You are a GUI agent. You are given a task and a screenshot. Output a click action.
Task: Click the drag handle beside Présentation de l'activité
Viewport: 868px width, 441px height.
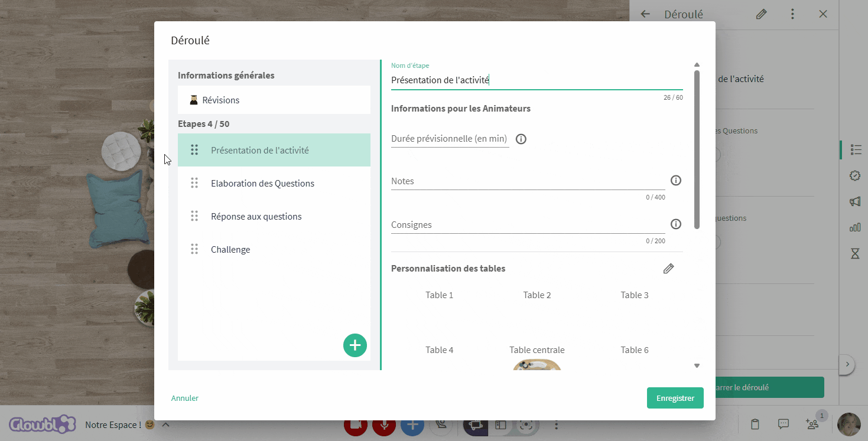(x=194, y=150)
